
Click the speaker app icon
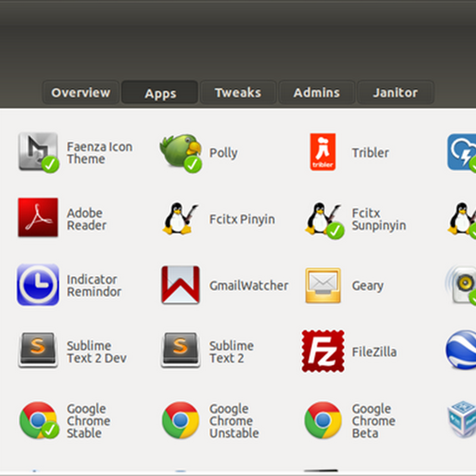coord(462,285)
